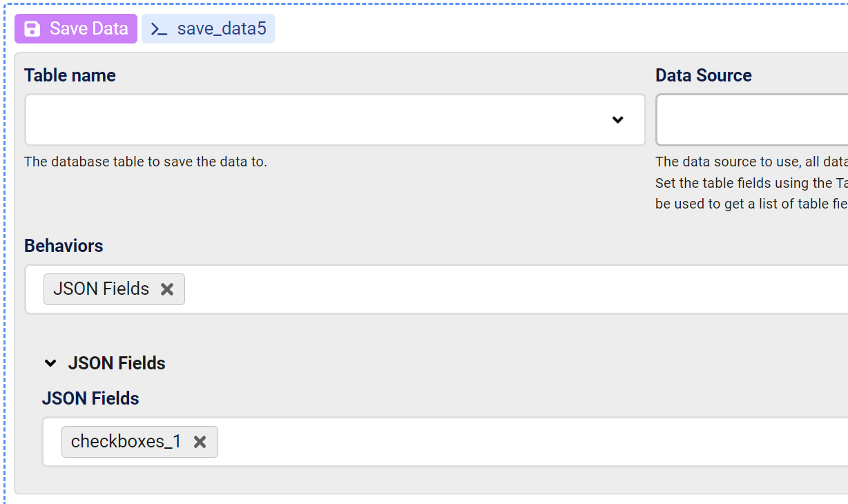The image size is (848, 504).
Task: Click the JSON Fields label above checkboxes_1
Action: coord(90,398)
